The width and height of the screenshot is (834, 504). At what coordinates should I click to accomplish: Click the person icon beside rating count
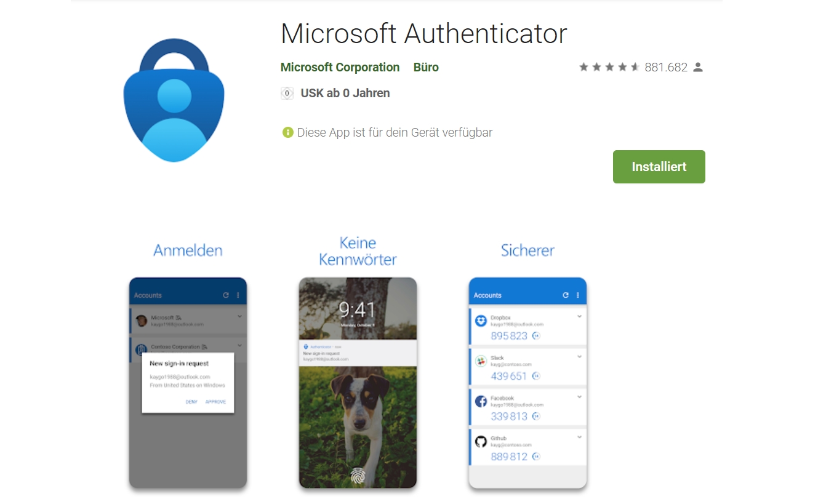click(x=698, y=67)
